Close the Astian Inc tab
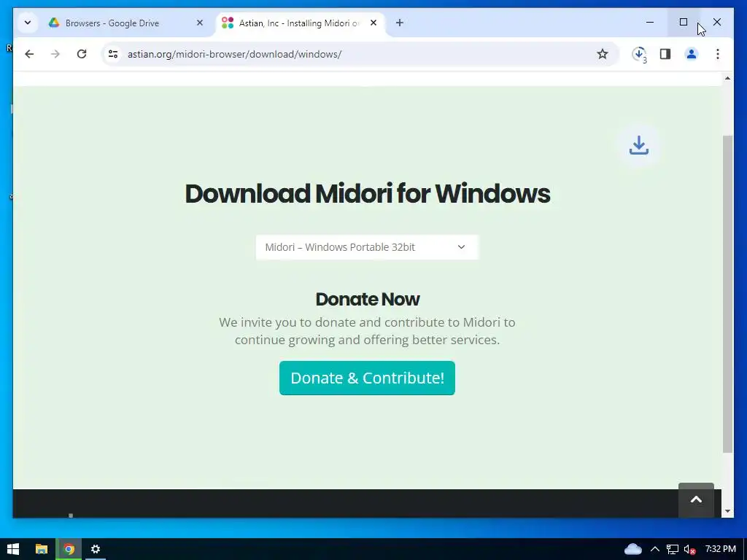747x560 pixels. [373, 23]
